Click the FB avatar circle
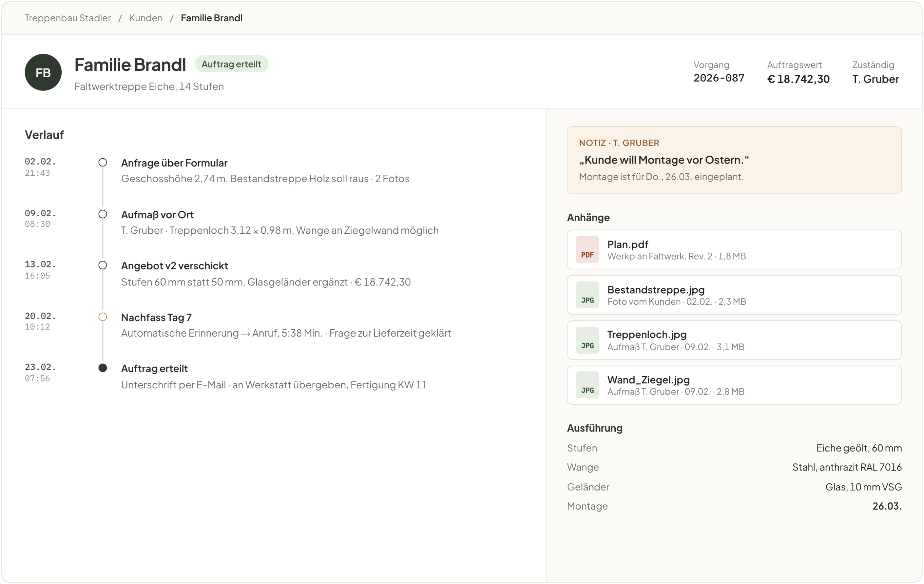Image resolution: width=924 pixels, height=584 pixels. pos(43,72)
